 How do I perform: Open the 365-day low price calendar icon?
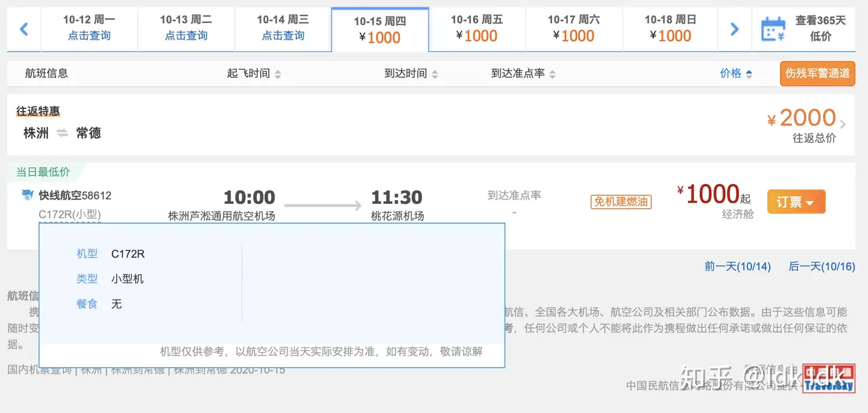(773, 28)
